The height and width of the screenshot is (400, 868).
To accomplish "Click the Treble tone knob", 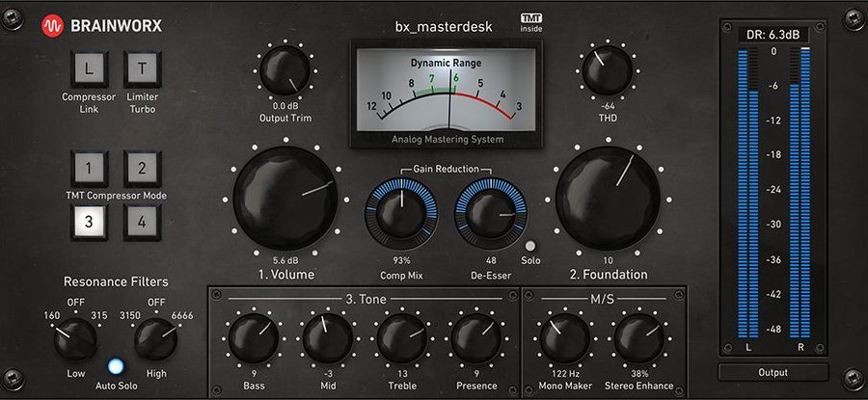I will coord(402,338).
